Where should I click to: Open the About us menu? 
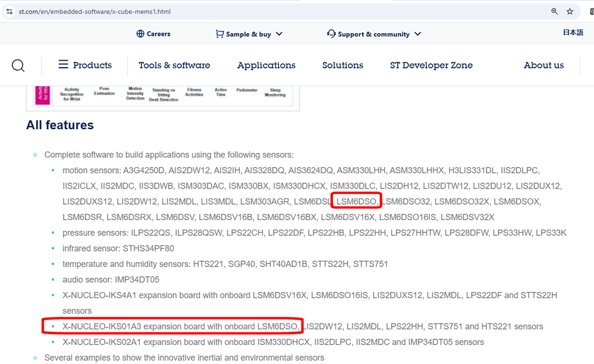543,65
